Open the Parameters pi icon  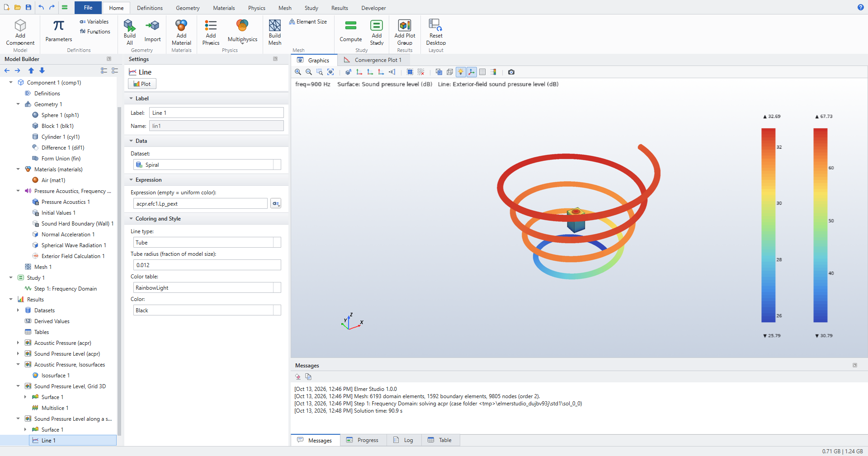coord(59,25)
